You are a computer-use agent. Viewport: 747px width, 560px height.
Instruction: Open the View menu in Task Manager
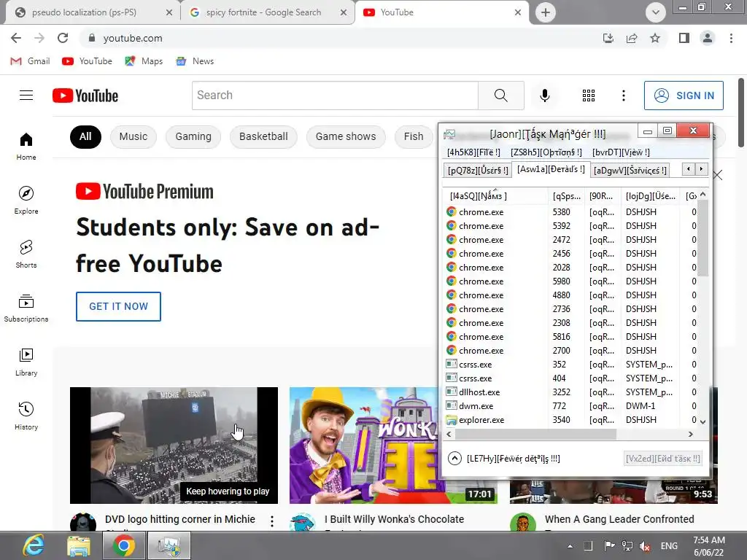coord(621,152)
